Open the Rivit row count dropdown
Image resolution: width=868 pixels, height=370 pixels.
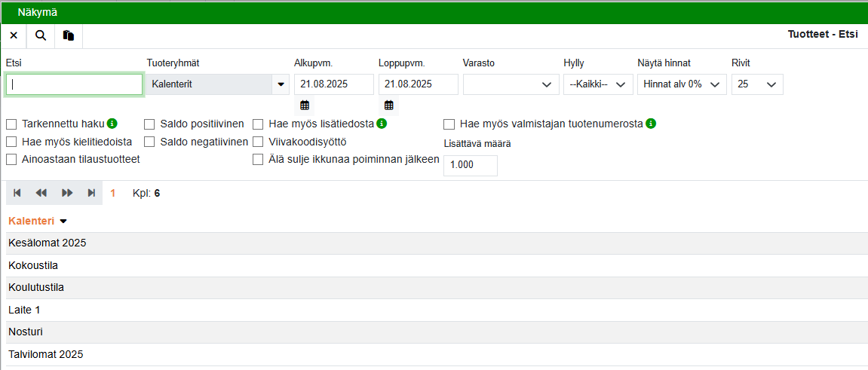click(x=757, y=84)
